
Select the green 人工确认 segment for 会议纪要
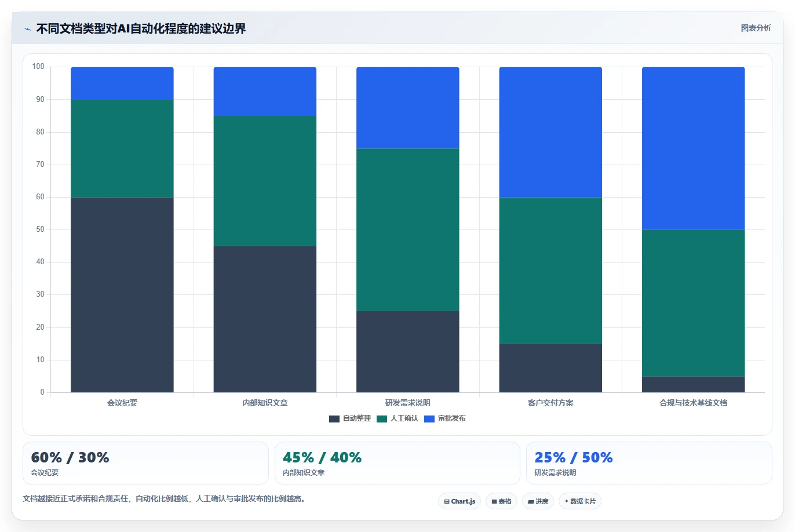pyautogui.click(x=122, y=148)
